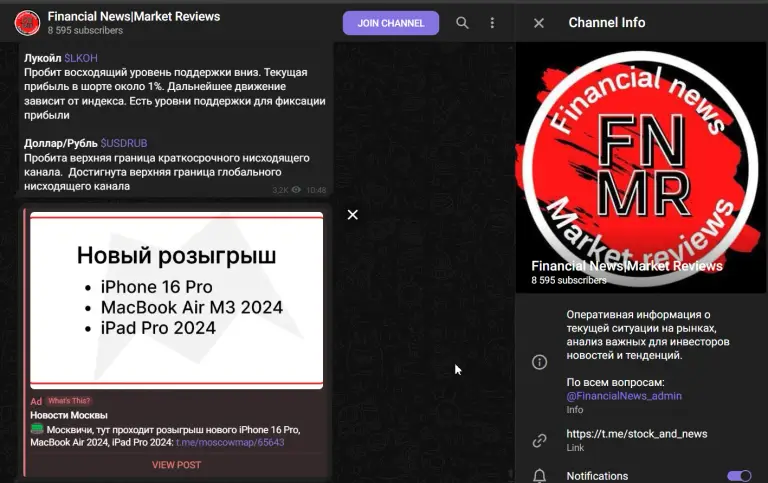
Task: Click VIEW POST button in the ad
Action: [x=176, y=465]
